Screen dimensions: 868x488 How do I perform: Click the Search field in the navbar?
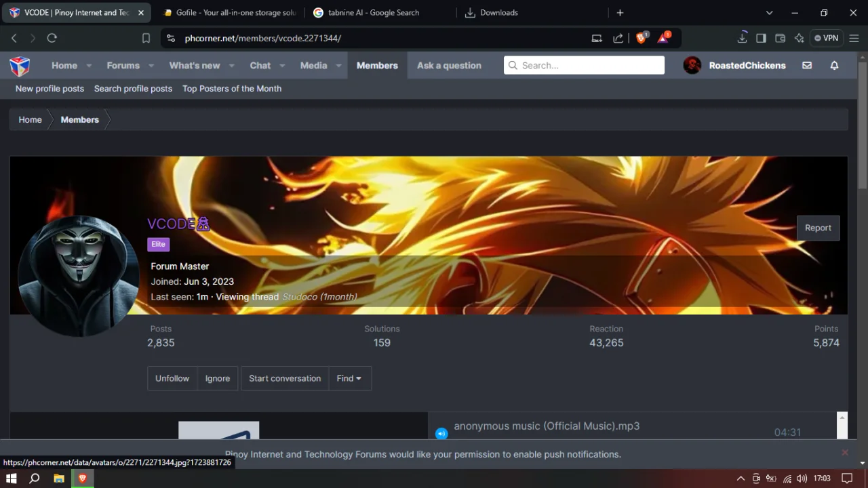pyautogui.click(x=584, y=66)
